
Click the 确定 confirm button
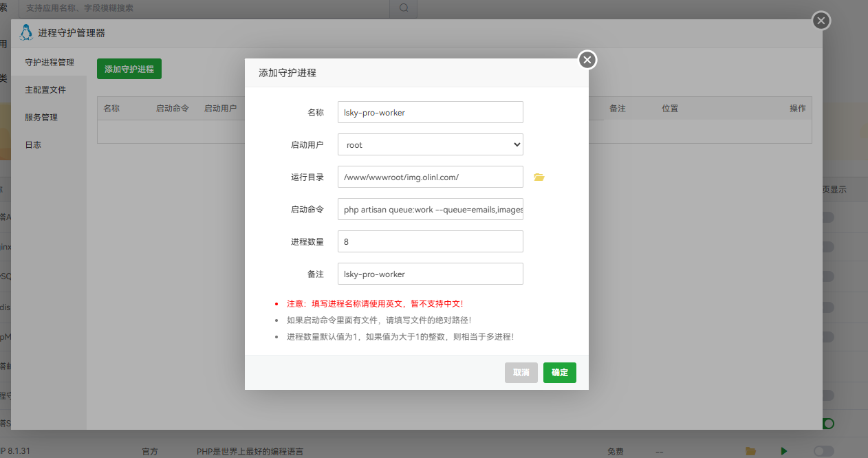(x=559, y=372)
